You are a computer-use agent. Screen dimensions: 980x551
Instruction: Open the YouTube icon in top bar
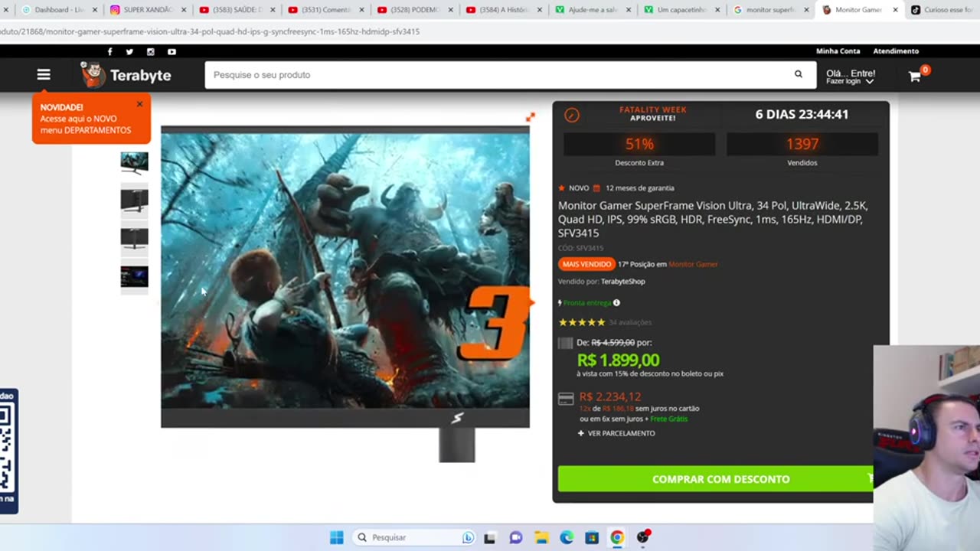(x=171, y=51)
